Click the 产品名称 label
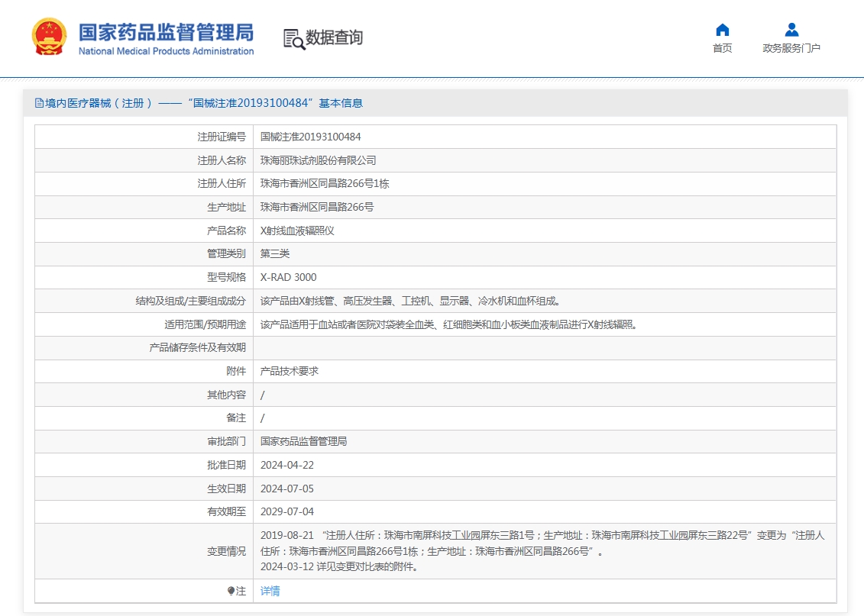The image size is (864, 616). click(226, 231)
